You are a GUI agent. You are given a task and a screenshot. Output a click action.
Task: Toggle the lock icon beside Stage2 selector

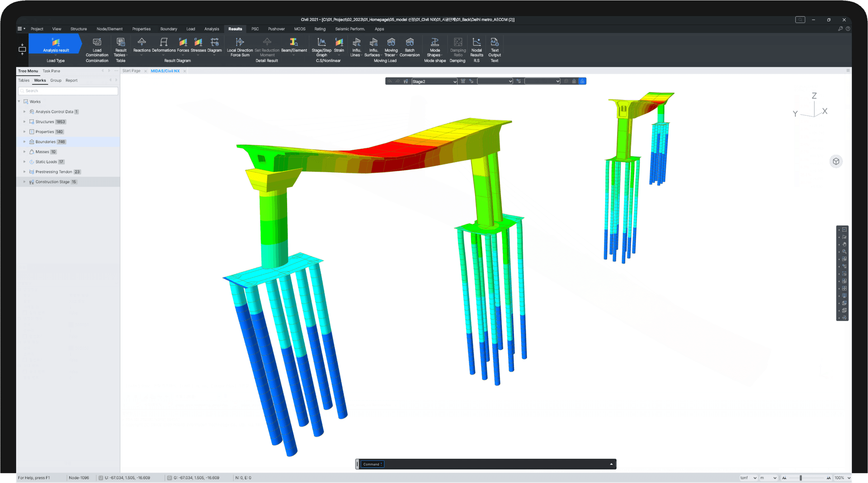coord(574,81)
